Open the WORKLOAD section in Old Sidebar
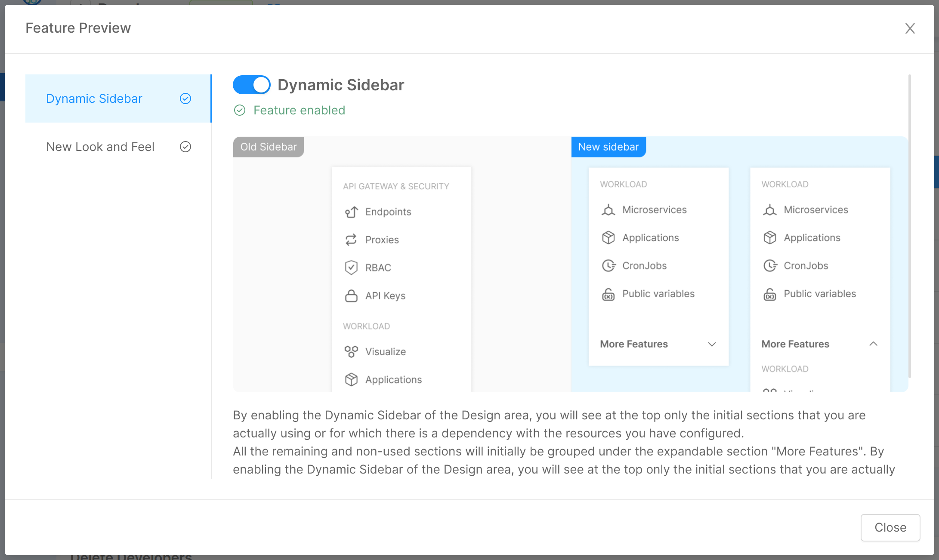939x560 pixels. (366, 326)
